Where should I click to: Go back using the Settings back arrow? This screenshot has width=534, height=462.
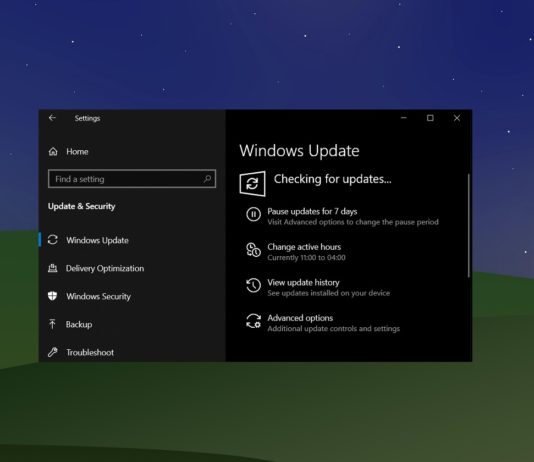point(52,118)
